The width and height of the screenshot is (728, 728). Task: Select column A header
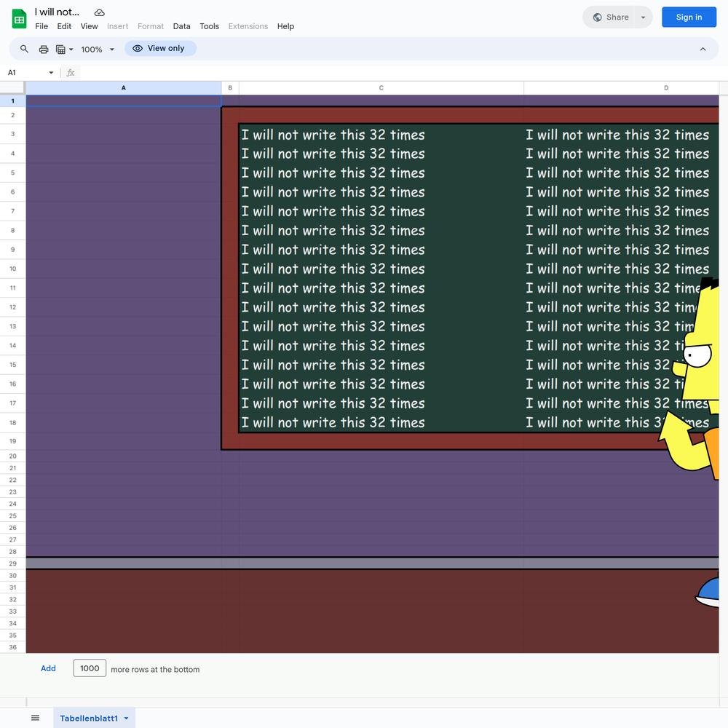tap(124, 88)
